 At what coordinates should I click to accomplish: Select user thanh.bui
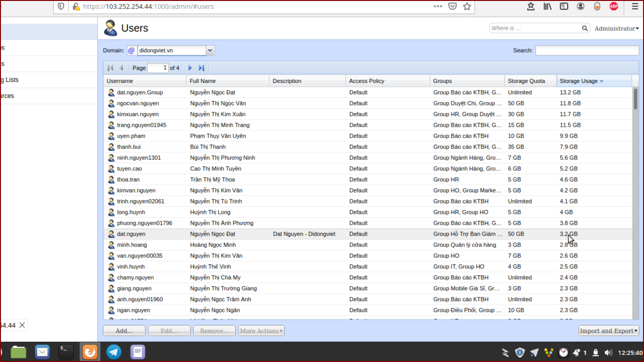[368, 147]
